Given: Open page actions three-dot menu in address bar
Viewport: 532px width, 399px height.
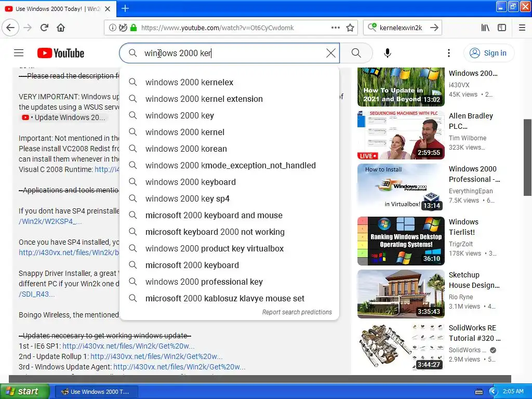Looking at the screenshot, I should click(335, 28).
